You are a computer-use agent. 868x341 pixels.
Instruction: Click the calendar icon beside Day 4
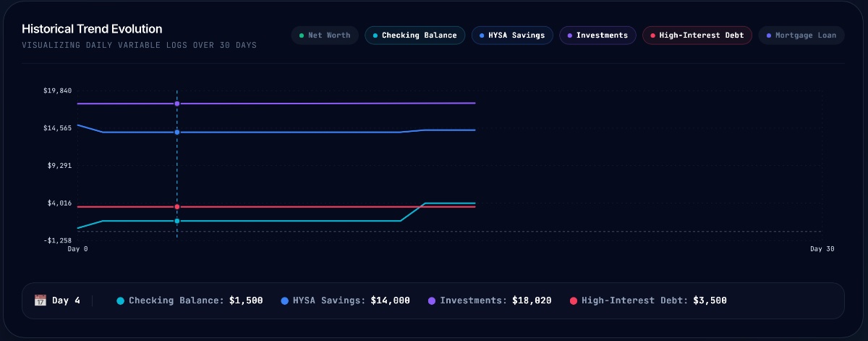[x=41, y=300]
